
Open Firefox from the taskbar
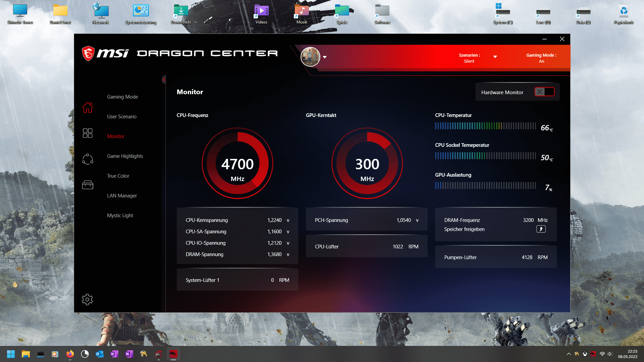tap(70, 354)
